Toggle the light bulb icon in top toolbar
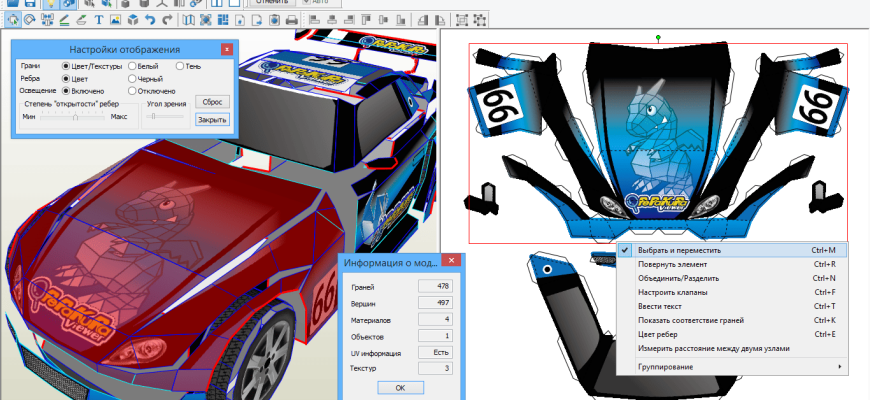 tap(51, 3)
